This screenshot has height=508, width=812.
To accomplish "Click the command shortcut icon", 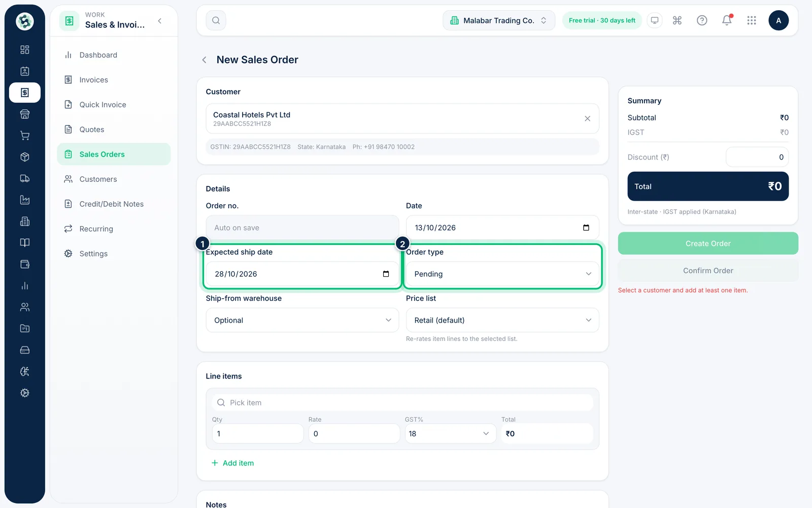I will [x=677, y=20].
